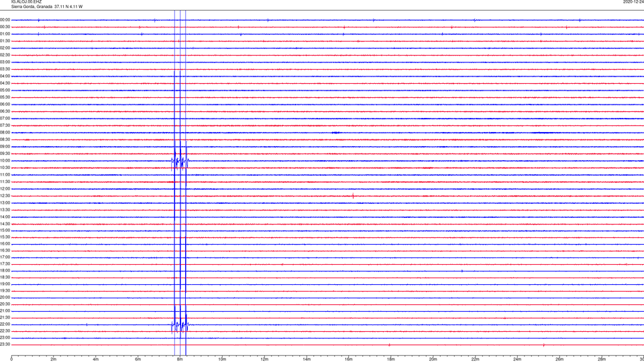Click the 0 tick on the time axis
This screenshot has width=644, height=362.
11,359
